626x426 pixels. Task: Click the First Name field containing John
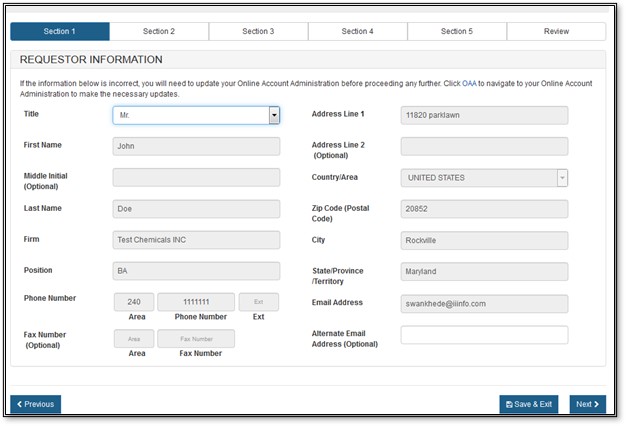pos(196,147)
